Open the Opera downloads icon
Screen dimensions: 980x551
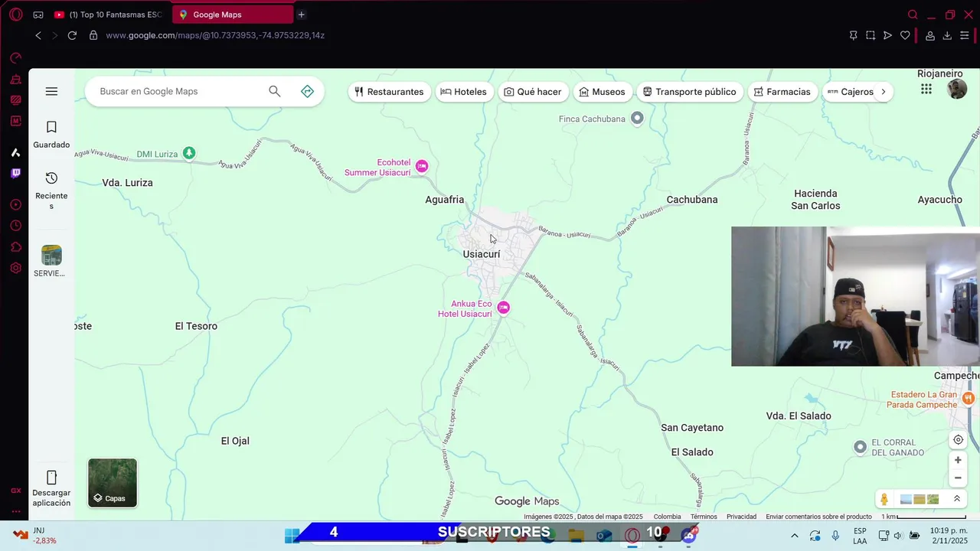click(x=947, y=35)
